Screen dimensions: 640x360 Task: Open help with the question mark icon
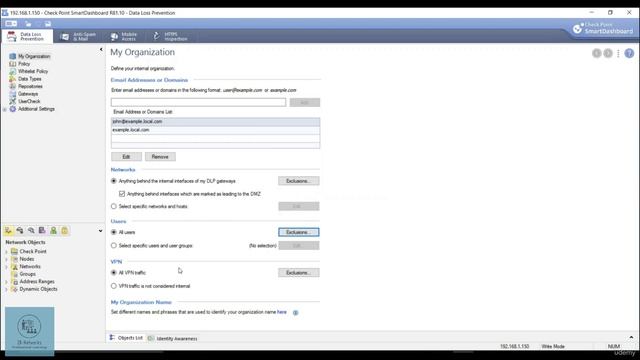629,53
